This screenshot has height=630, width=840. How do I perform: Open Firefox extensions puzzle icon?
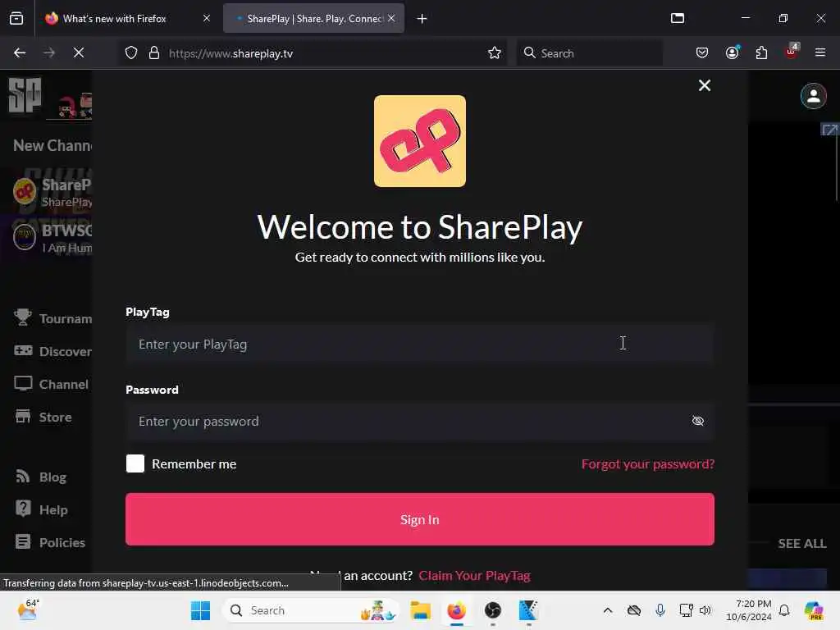761,52
